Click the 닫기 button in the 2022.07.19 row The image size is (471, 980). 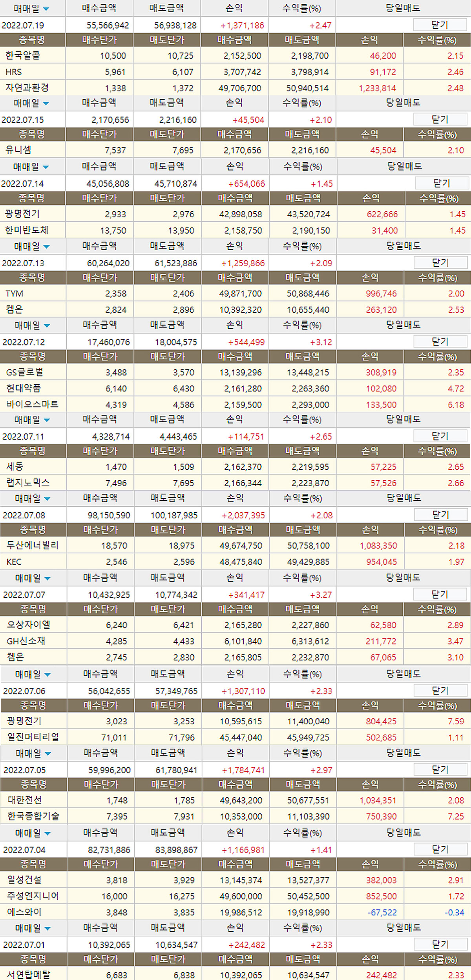440,25
